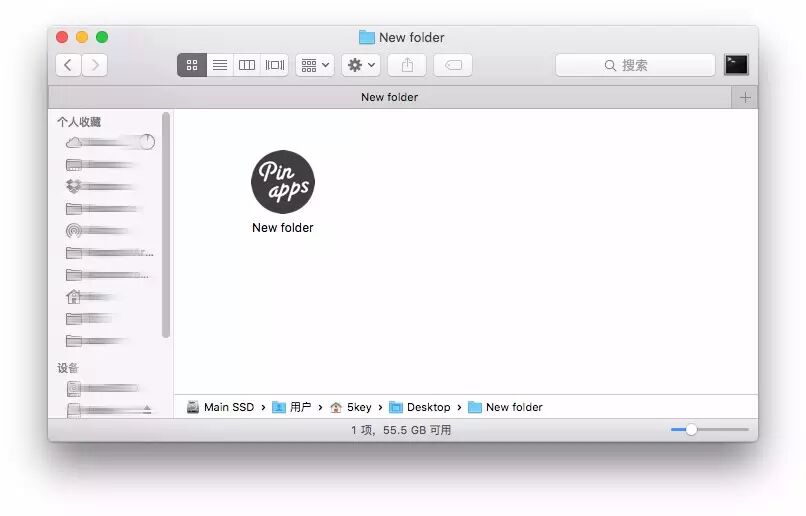This screenshot has width=806, height=516.
Task: Click the 设备 sidebar heading
Action: [68, 368]
